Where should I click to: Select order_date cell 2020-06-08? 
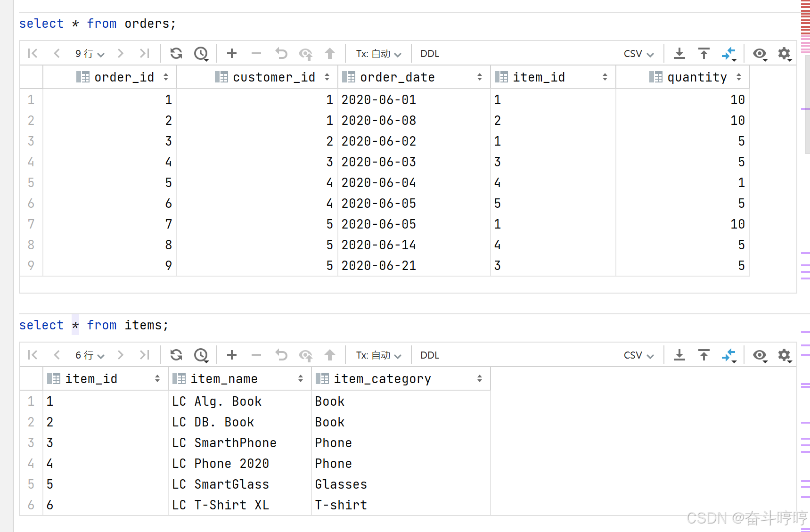point(414,120)
